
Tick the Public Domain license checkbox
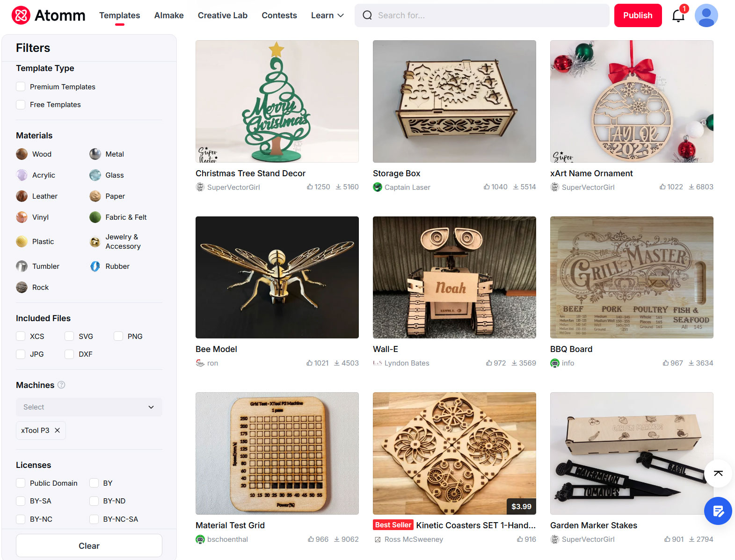pos(21,483)
